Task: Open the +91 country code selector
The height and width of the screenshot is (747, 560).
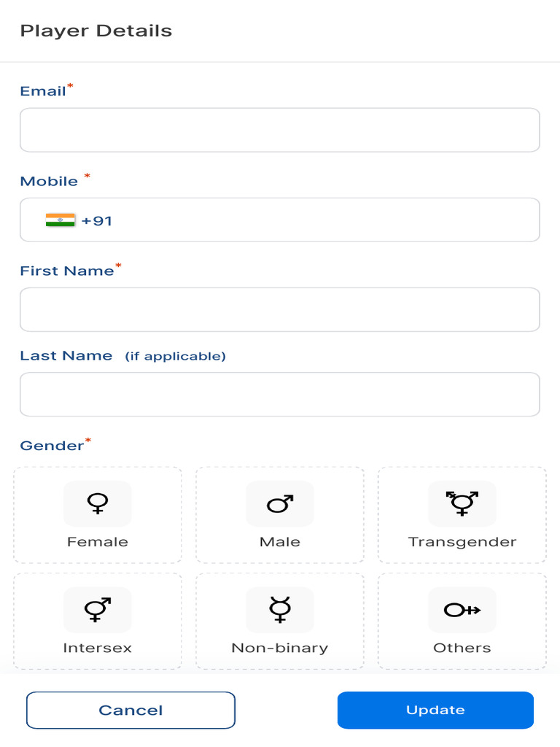Action: 97,220
